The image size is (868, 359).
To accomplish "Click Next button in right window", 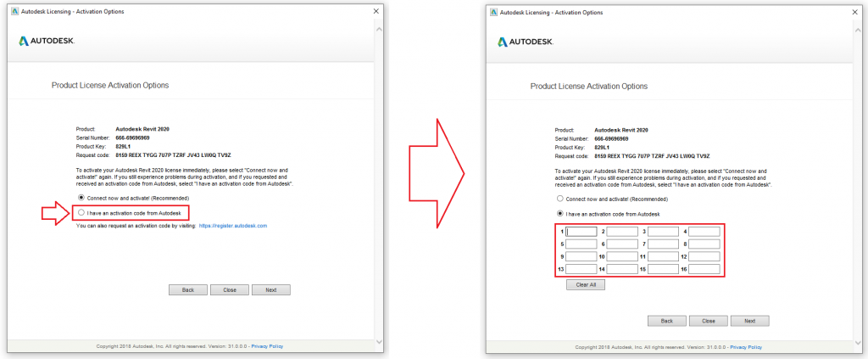I will point(750,321).
